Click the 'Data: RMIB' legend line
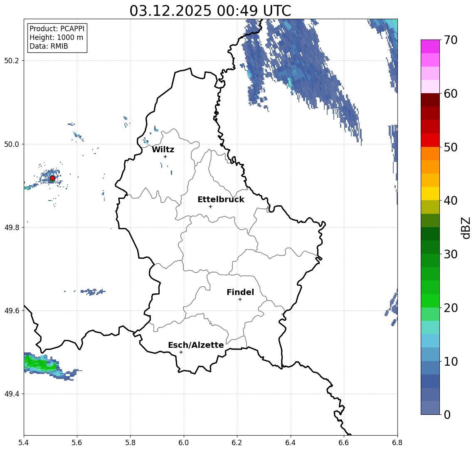The height and width of the screenshot is (451, 476). coord(49,46)
